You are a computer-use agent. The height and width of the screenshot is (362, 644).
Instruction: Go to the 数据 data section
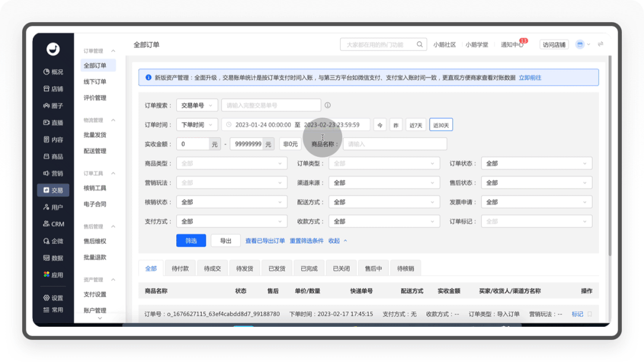click(53, 258)
